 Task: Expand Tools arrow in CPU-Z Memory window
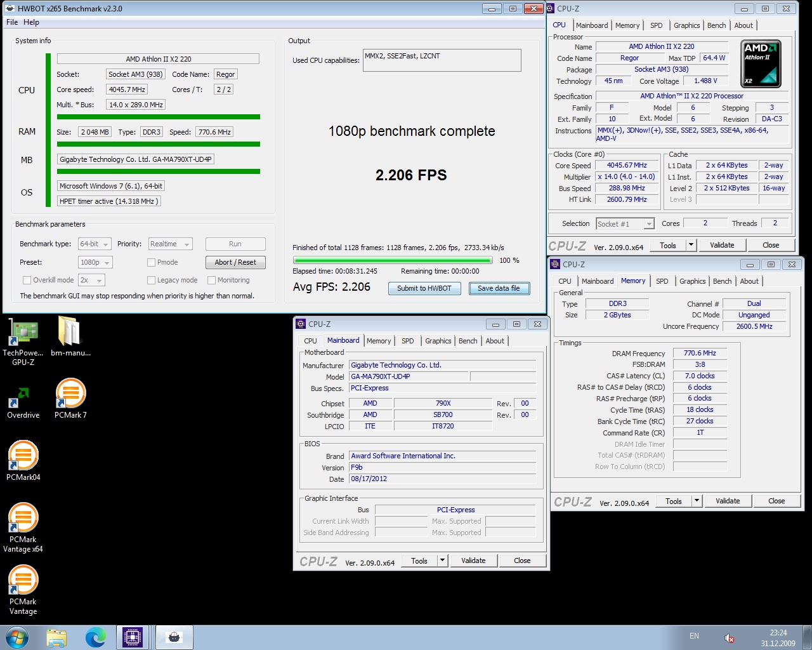697,501
